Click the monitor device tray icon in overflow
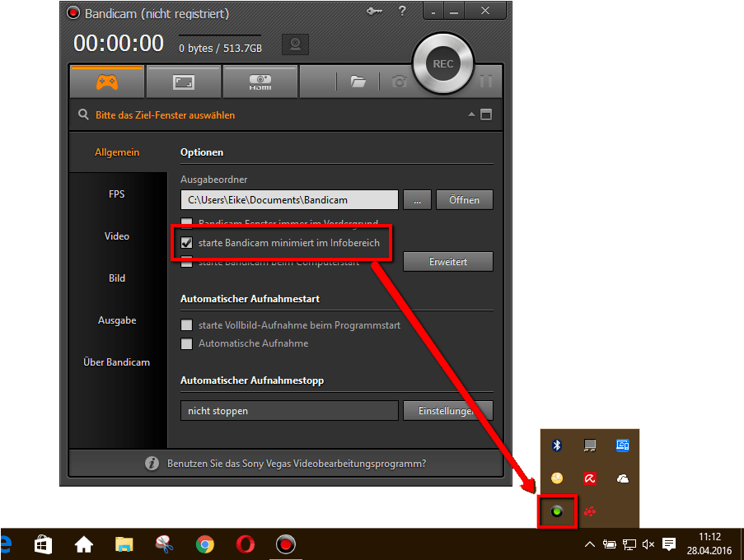Image resolution: width=744 pixels, height=560 pixels. pyautogui.click(x=590, y=446)
